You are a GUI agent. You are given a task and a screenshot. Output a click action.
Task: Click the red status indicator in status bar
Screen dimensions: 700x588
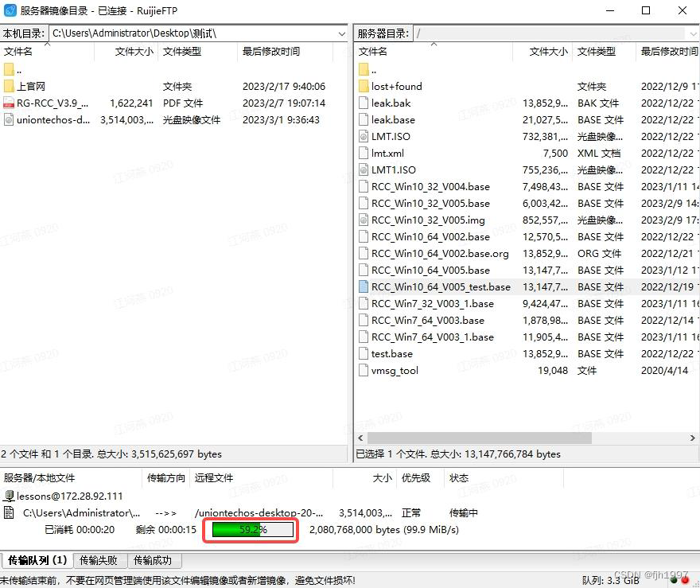coord(685,581)
